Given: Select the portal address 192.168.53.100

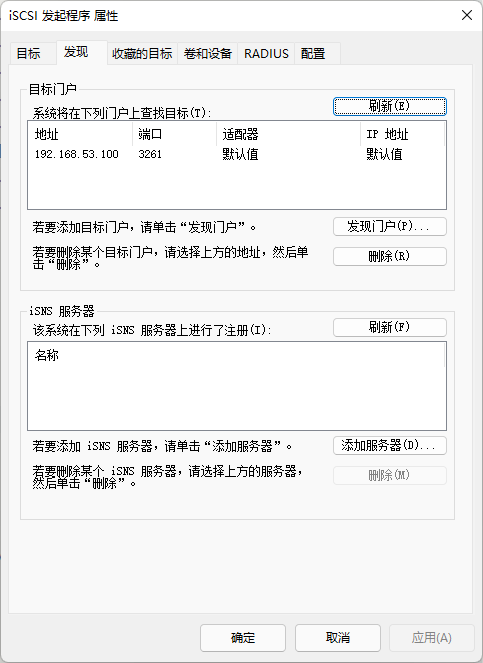Looking at the screenshot, I should (77, 154).
